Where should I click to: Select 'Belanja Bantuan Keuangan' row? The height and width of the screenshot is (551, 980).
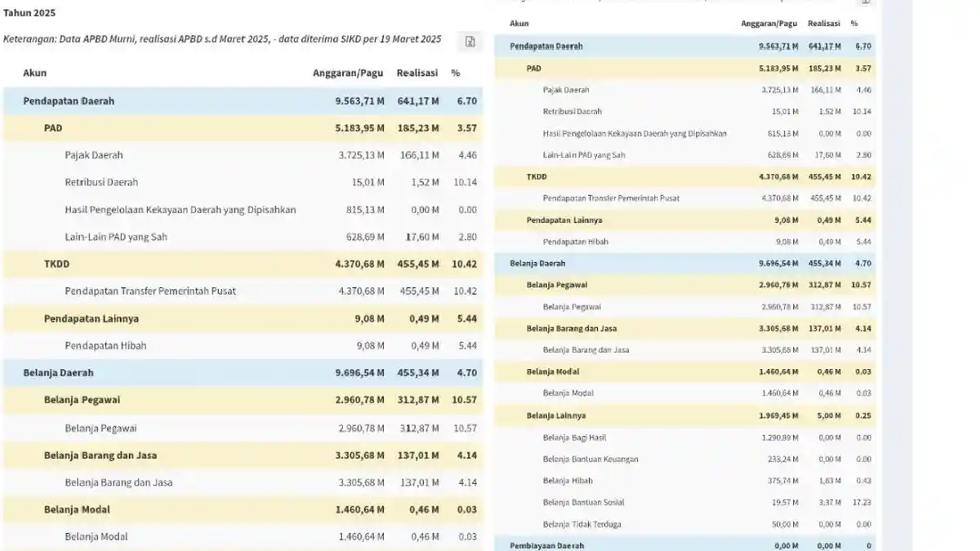coord(685,460)
